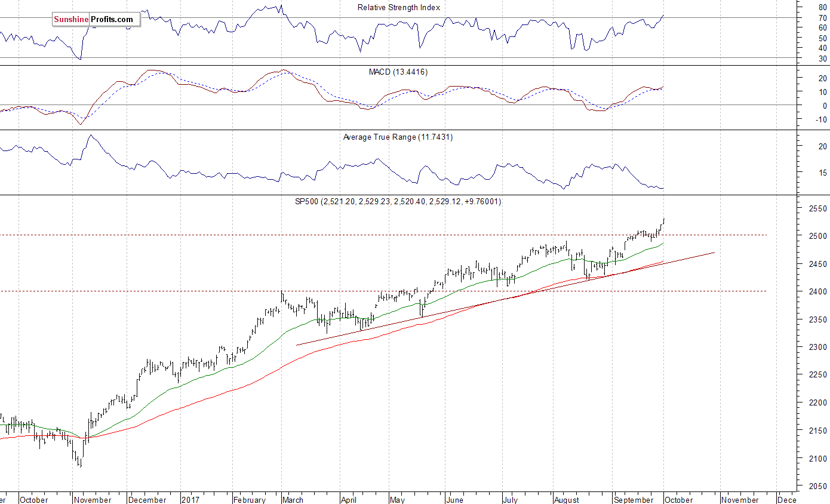Image resolution: width=830 pixels, height=504 pixels.
Task: Click the 2500 price axis value
Action: pos(817,236)
